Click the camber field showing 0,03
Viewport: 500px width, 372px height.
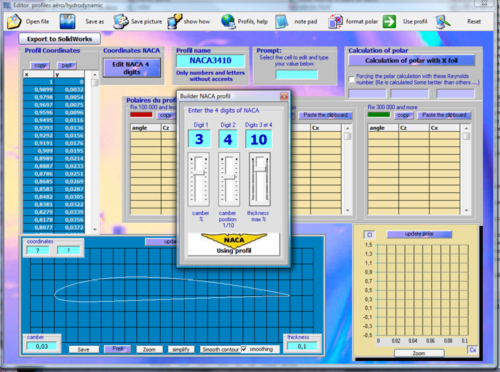(x=42, y=347)
